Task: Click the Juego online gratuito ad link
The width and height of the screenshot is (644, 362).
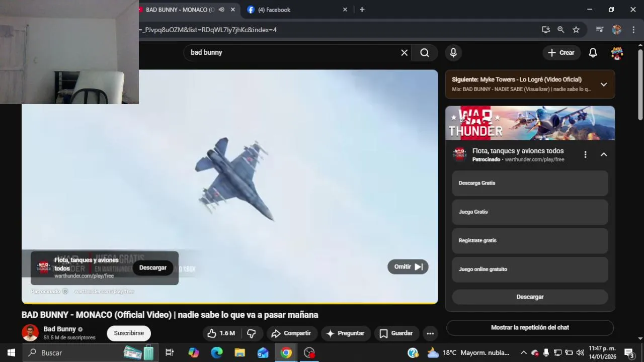Action: [530, 269]
